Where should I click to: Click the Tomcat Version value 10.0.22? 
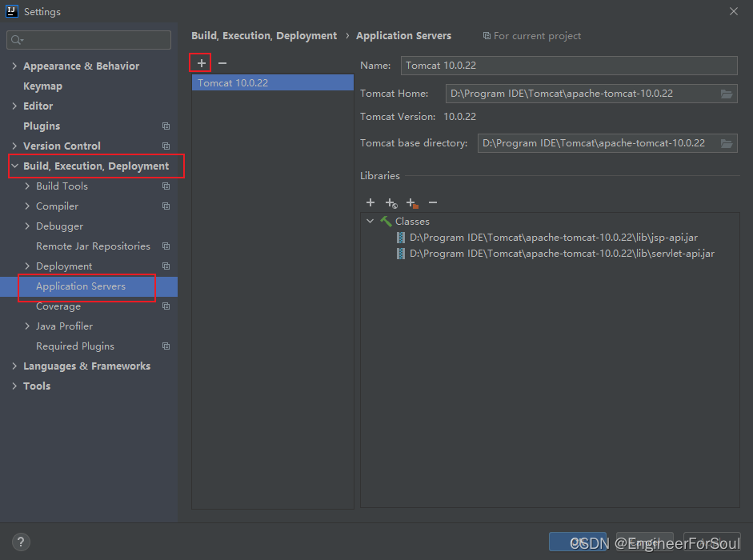pos(459,117)
